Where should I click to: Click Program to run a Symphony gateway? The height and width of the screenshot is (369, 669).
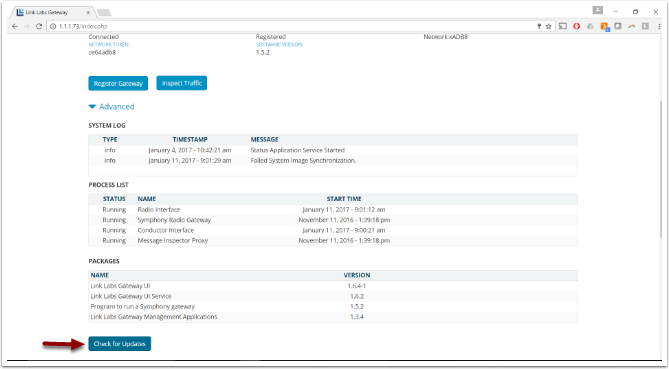pos(143,306)
